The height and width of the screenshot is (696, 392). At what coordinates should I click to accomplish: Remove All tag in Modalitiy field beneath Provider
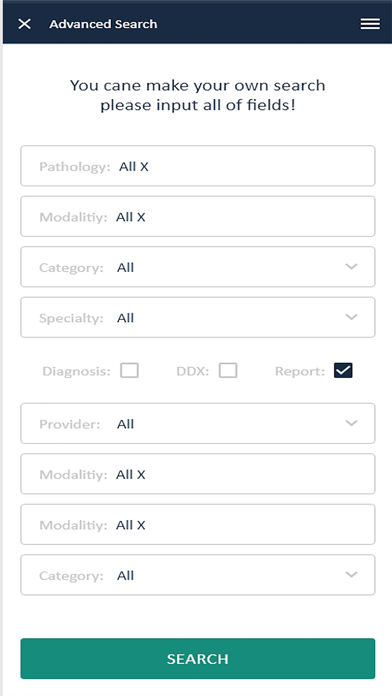click(141, 475)
